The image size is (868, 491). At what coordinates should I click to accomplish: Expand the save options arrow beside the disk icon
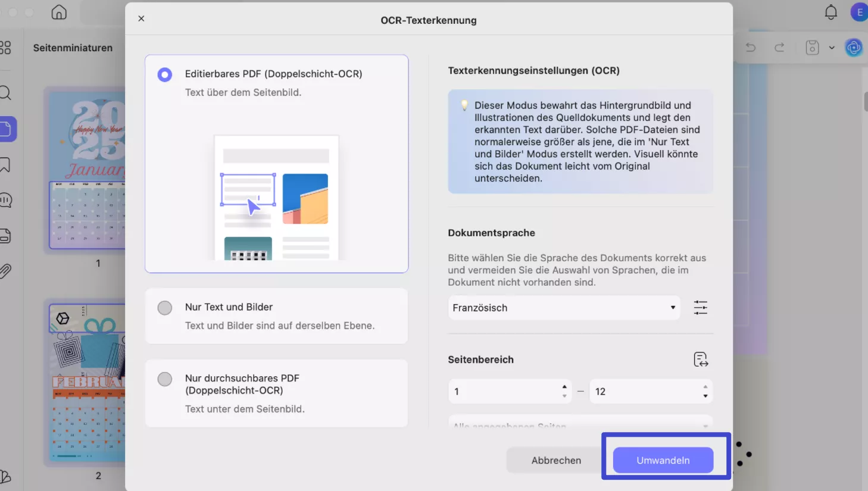pos(832,48)
